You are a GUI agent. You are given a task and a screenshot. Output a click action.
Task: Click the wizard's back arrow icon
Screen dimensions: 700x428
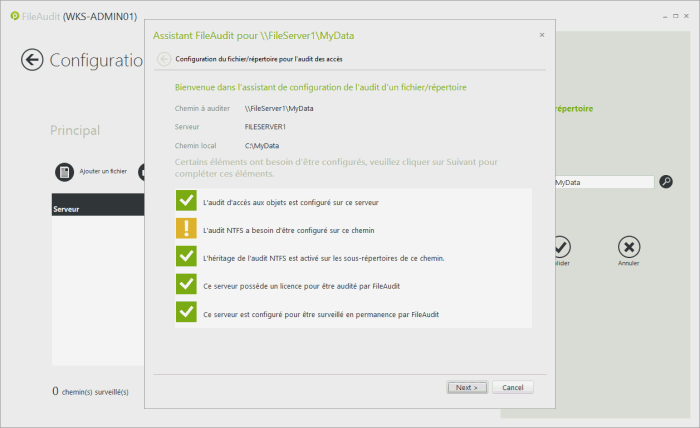(x=164, y=59)
